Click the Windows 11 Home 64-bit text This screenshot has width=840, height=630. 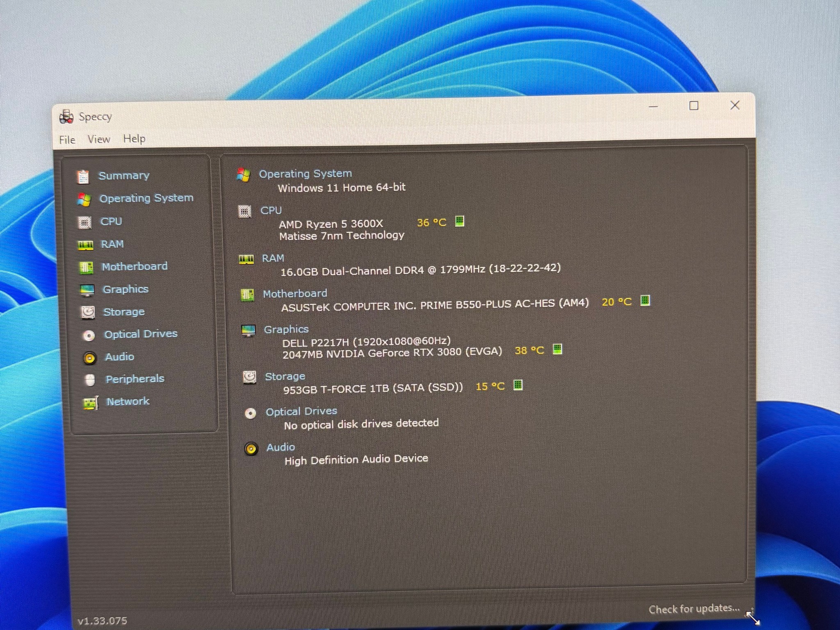point(342,188)
